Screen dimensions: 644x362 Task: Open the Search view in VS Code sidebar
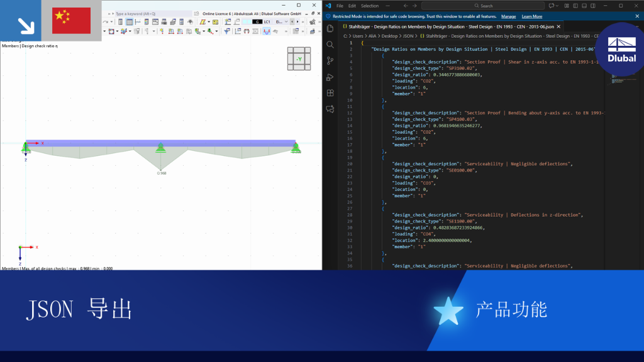[330, 45]
